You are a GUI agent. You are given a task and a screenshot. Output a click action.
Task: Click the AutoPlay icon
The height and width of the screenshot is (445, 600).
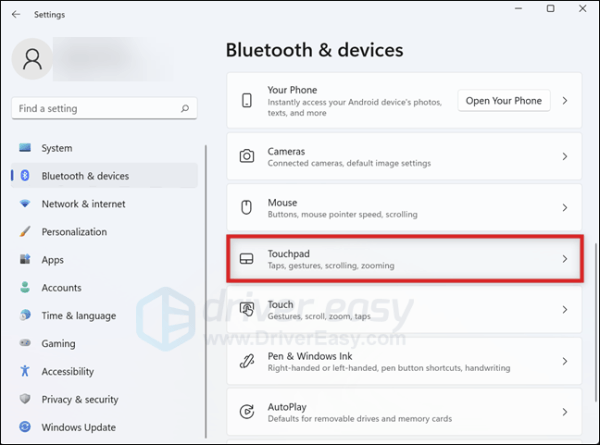pyautogui.click(x=247, y=412)
